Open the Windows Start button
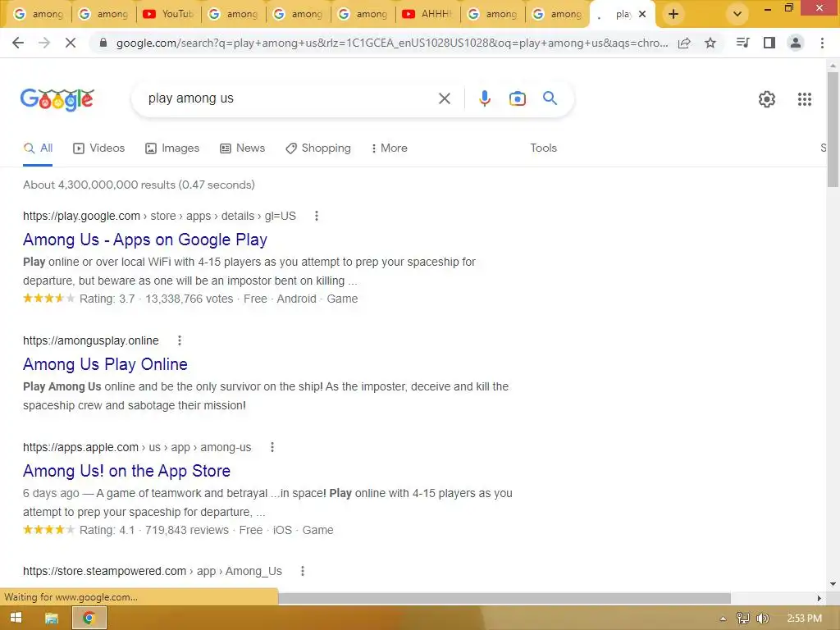Image resolution: width=840 pixels, height=630 pixels. (16, 619)
